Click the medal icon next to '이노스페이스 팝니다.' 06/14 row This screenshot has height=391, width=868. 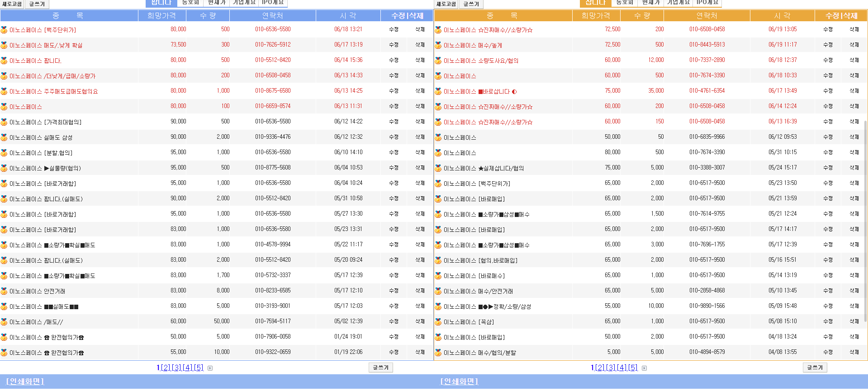(4, 61)
